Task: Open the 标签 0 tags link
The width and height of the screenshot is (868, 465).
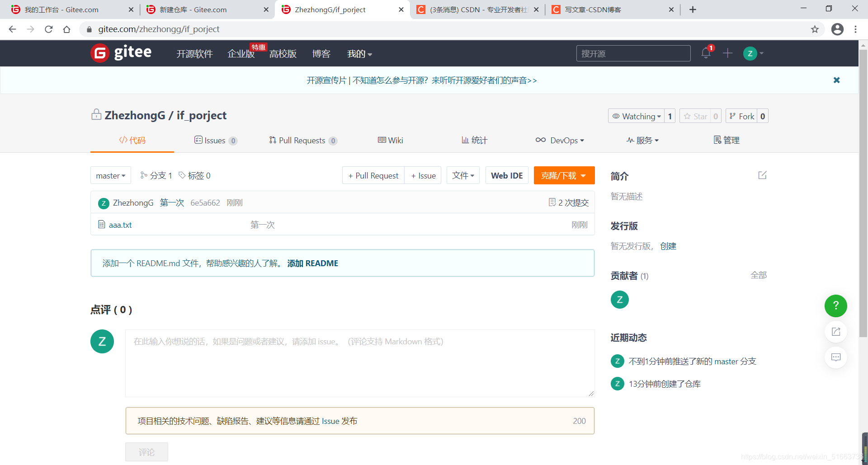Action: coord(194,175)
